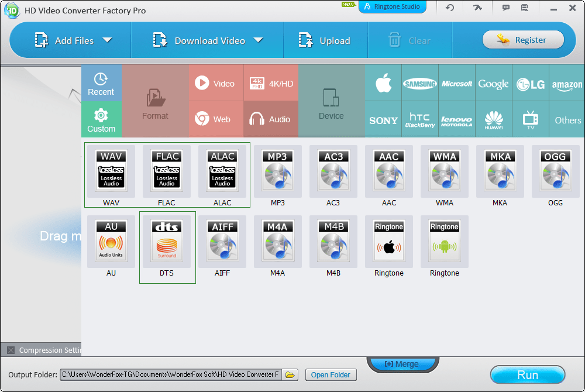
Task: Open Ringtone Studio
Action: (x=392, y=6)
